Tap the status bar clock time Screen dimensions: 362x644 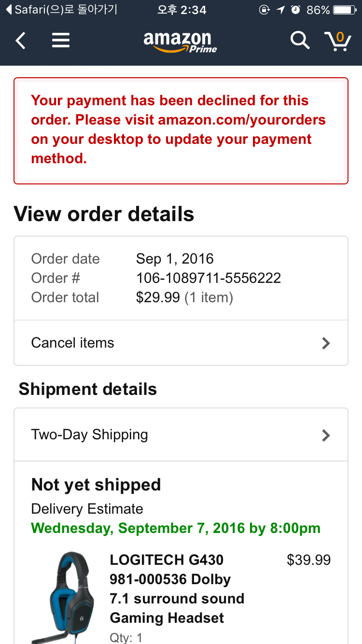tap(181, 10)
